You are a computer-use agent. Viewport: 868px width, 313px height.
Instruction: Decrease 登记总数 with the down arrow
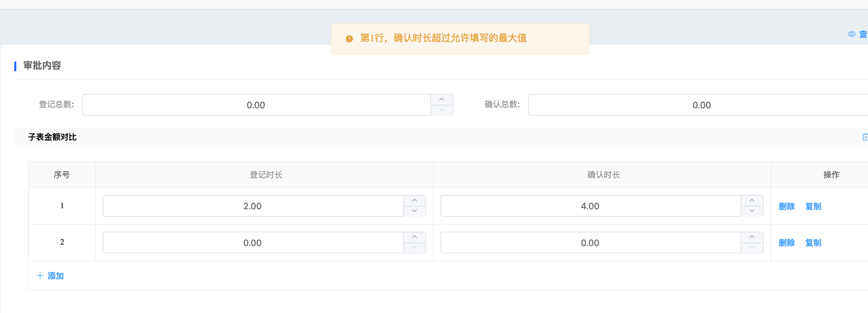(441, 110)
